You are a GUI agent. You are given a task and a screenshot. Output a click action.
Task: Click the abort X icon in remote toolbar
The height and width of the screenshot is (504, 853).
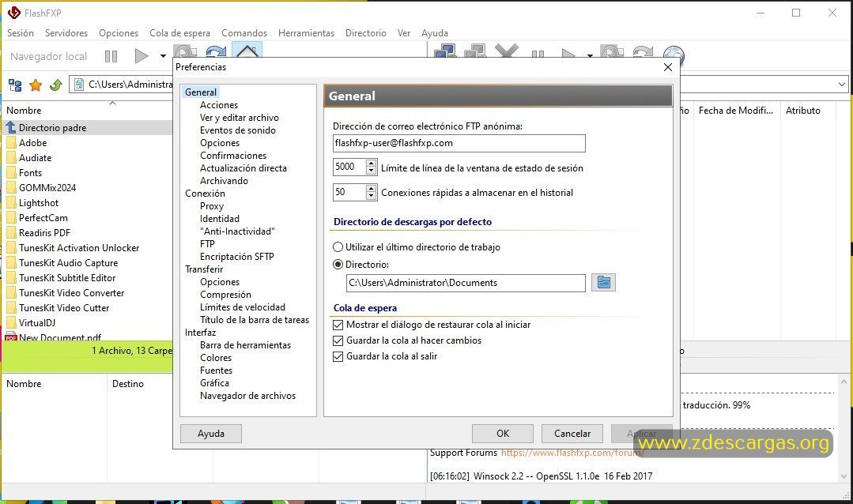tap(507, 51)
